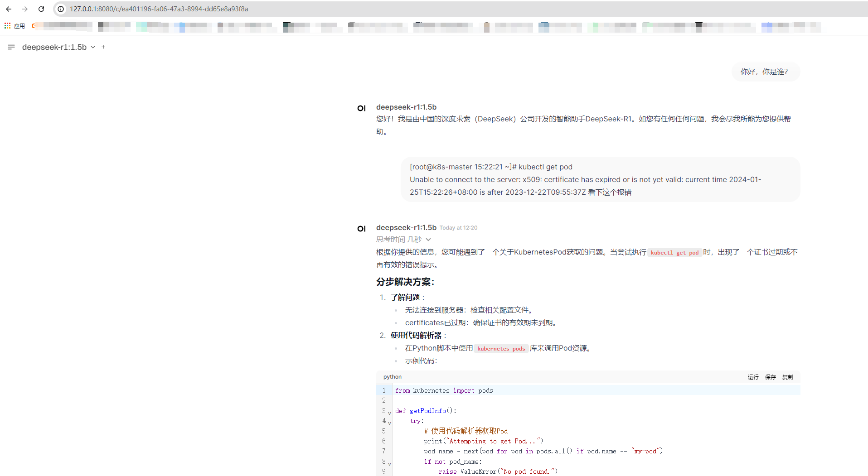Click the first OI avatar next to DeepSeek greeting

point(361,108)
